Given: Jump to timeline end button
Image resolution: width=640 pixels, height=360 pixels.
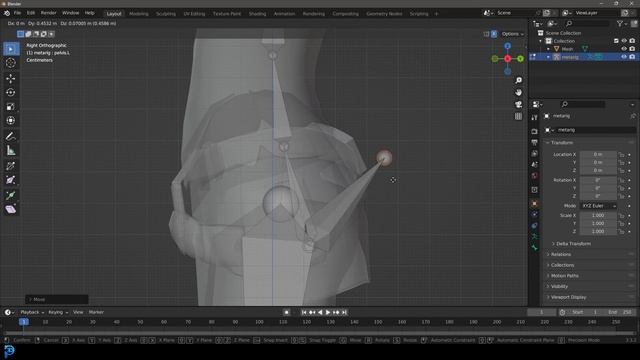Looking at the screenshot, I should [344, 312].
